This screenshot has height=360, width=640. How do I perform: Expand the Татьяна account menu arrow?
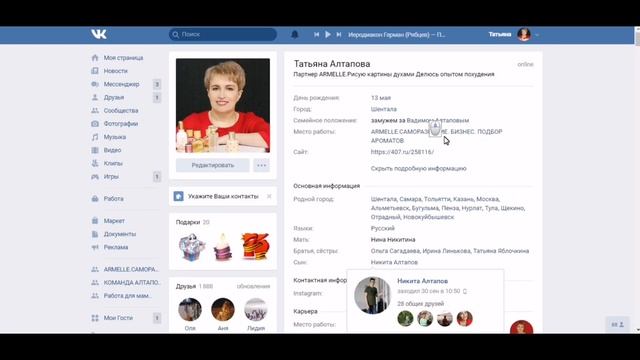point(537,35)
